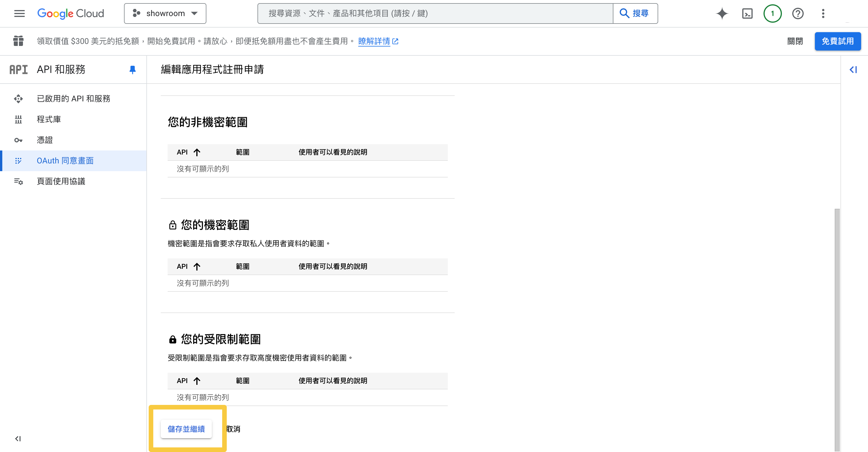Open the help question mark icon

point(798,13)
